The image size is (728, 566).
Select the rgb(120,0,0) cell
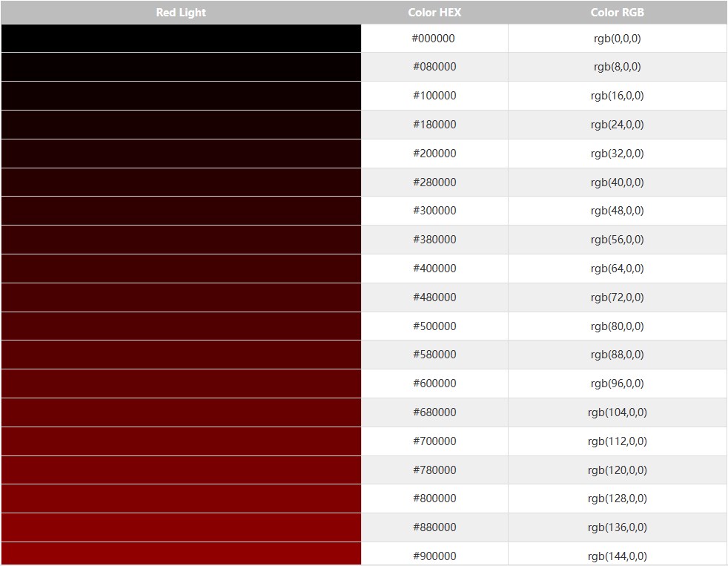tap(618, 470)
